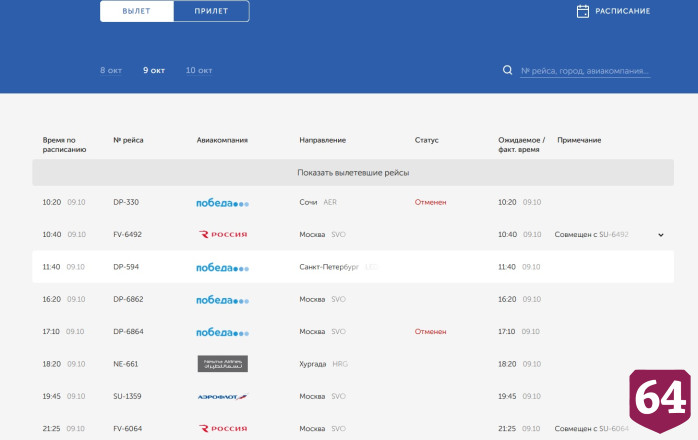Click scheduled time 19:45 of SU-1359
This screenshot has width=698, height=440.
coord(51,396)
